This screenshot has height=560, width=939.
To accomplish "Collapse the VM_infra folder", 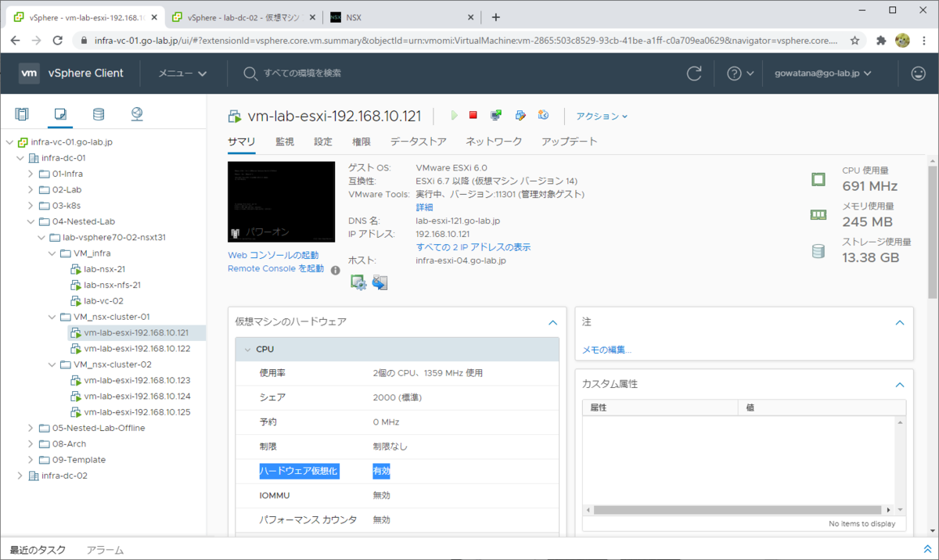I will (x=52, y=253).
